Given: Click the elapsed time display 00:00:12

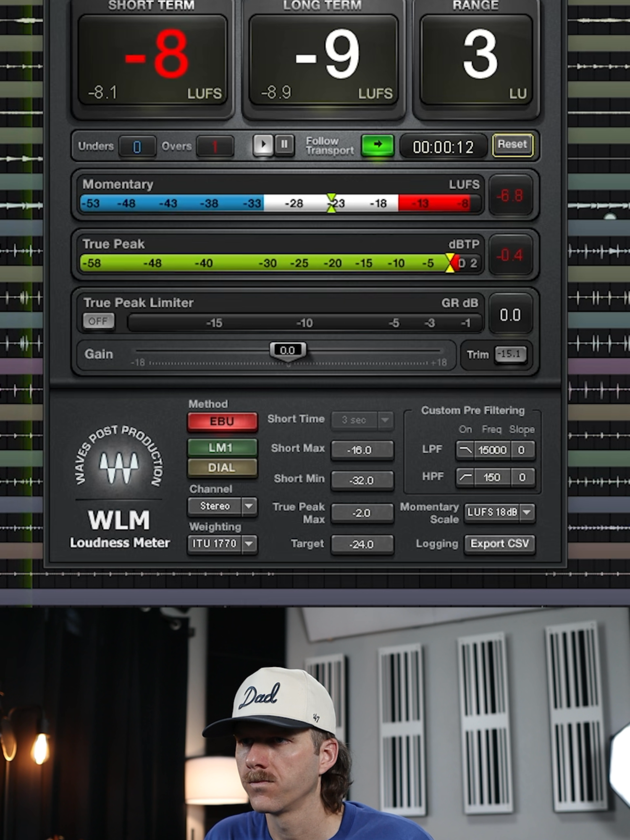Looking at the screenshot, I should coord(443,147).
